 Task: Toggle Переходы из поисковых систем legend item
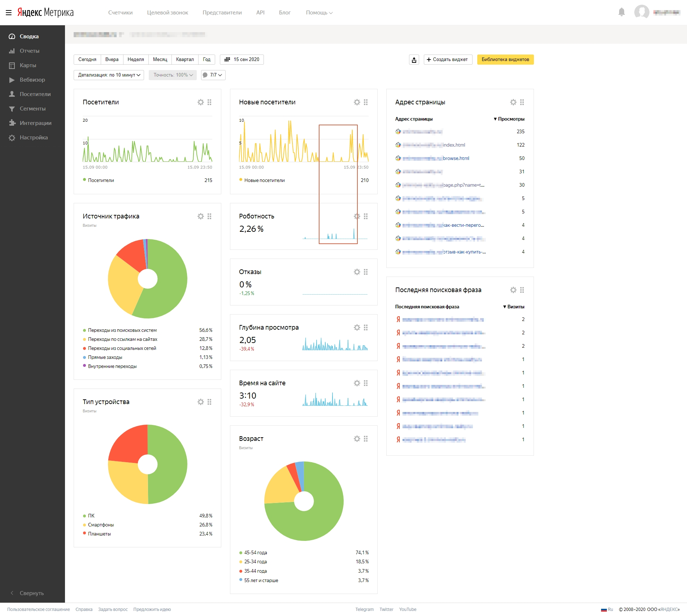tap(122, 330)
